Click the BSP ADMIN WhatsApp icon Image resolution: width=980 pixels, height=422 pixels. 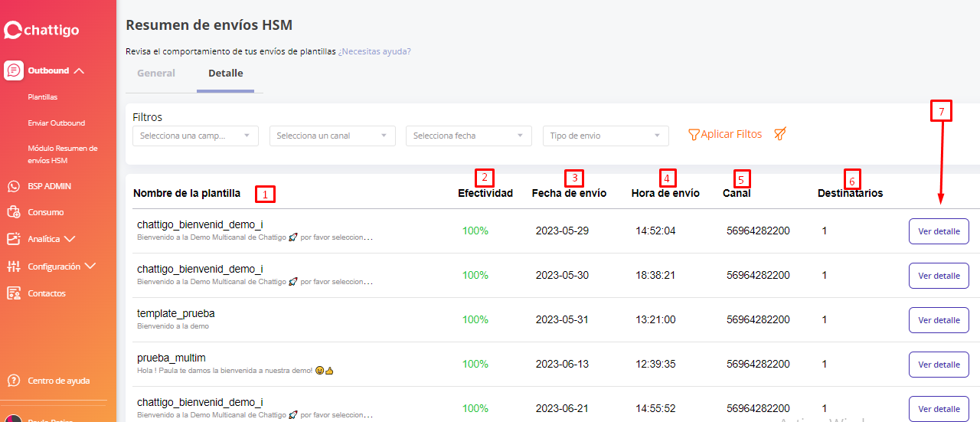(x=13, y=186)
